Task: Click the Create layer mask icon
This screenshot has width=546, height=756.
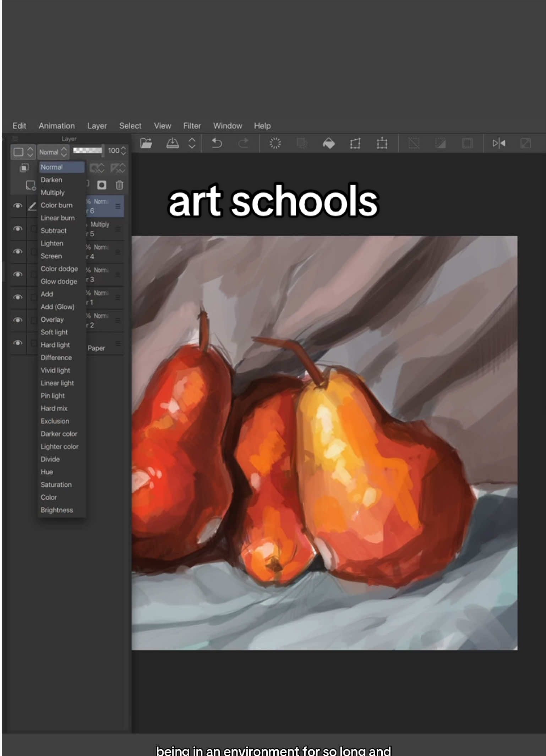Action: coord(102,185)
